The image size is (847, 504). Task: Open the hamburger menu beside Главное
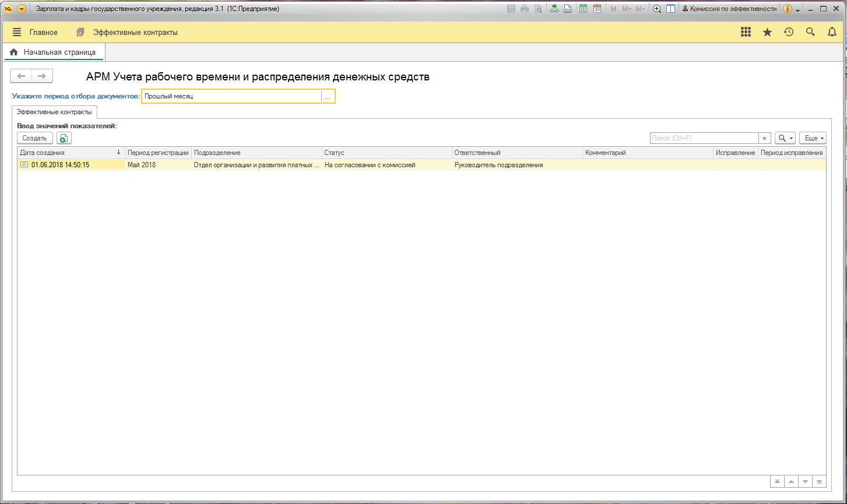17,33
